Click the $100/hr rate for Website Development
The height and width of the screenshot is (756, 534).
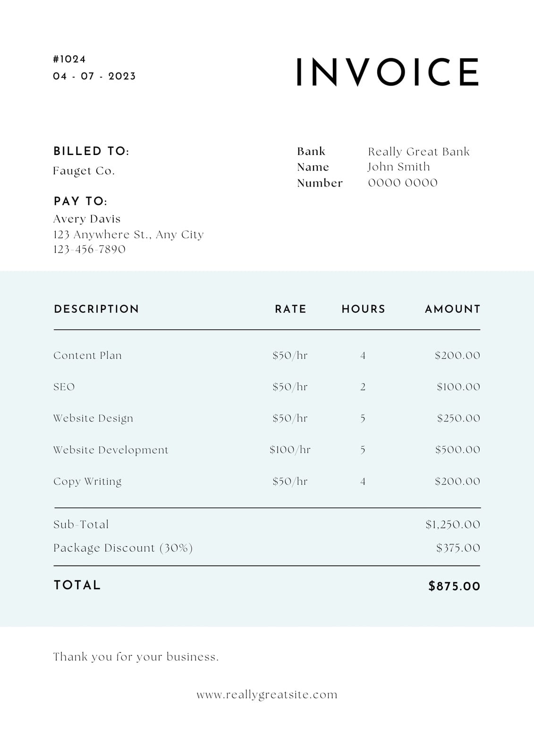click(290, 449)
